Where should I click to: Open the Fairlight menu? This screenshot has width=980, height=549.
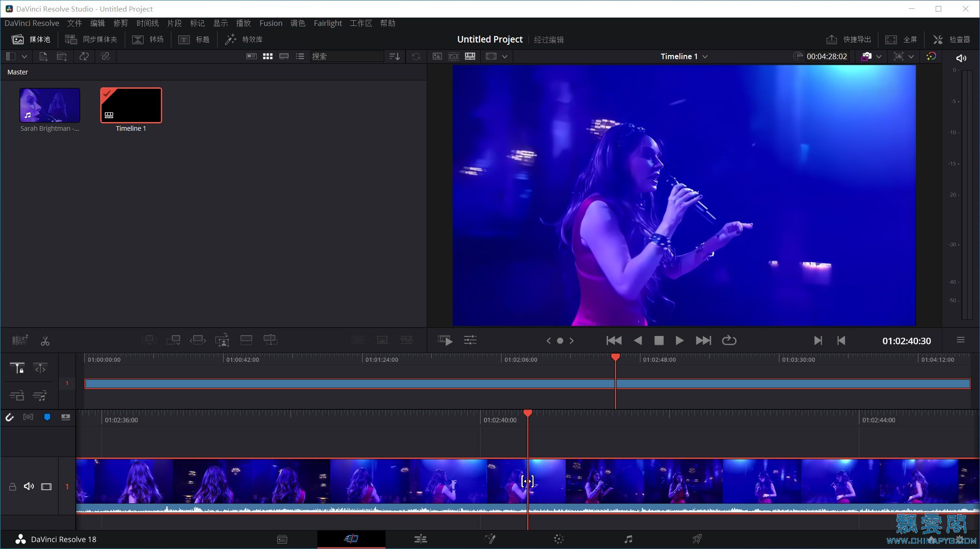pyautogui.click(x=328, y=23)
